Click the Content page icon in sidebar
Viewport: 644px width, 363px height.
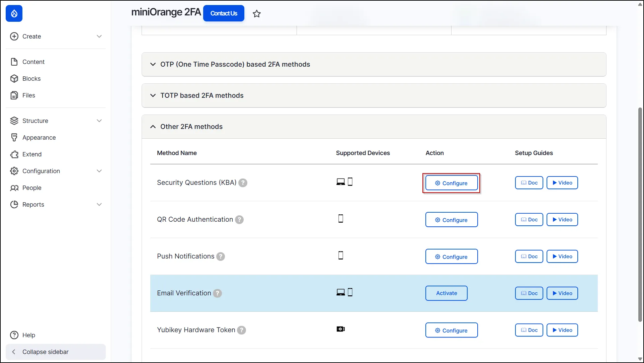[x=14, y=62]
